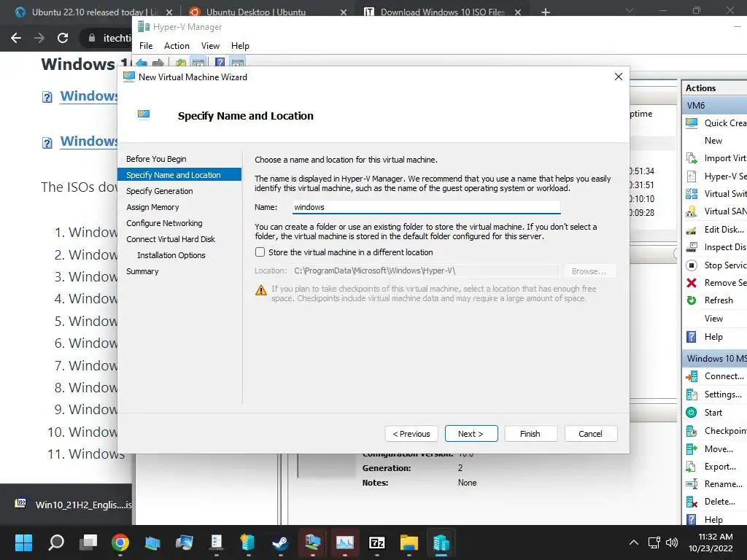Screen dimensions: 747x560
Task: Select Before You Begin wizard step
Action: [156, 159]
